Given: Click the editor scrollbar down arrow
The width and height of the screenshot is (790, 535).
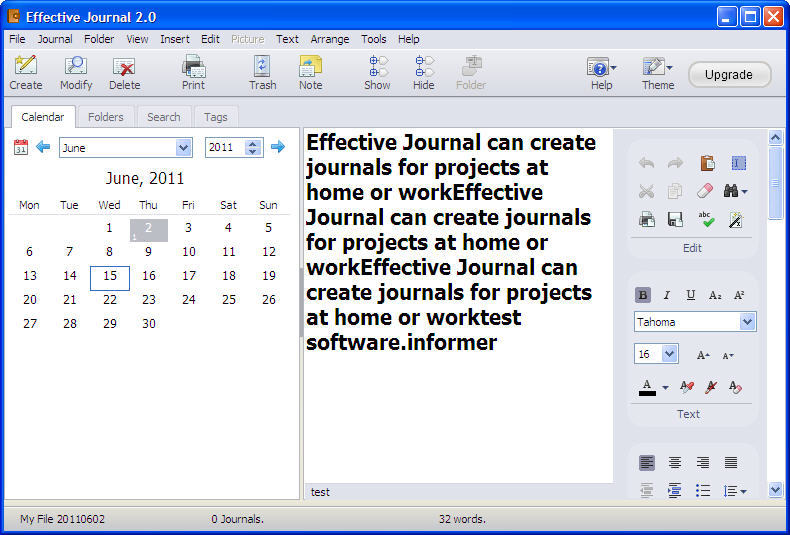Looking at the screenshot, I should (775, 489).
